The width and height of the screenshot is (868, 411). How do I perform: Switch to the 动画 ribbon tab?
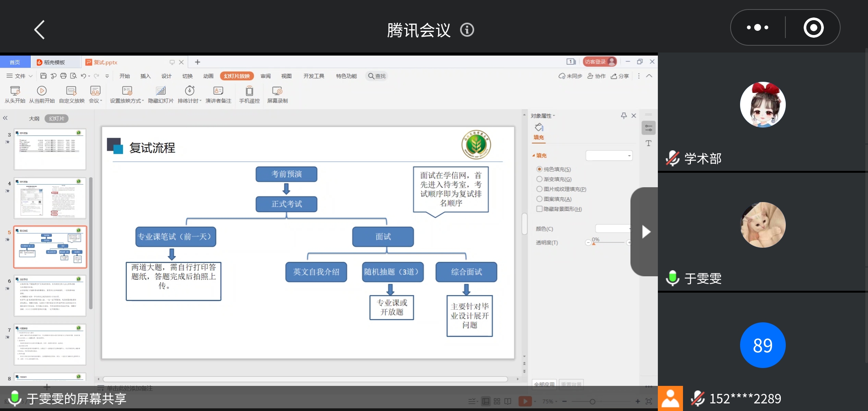click(208, 76)
